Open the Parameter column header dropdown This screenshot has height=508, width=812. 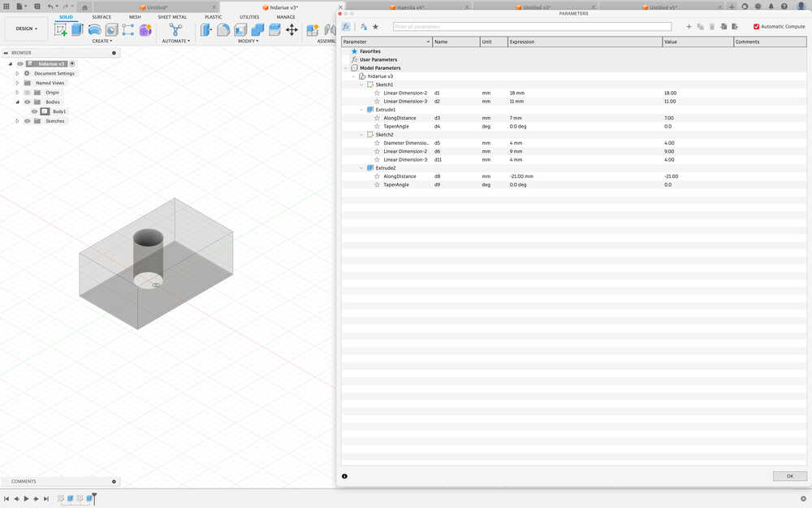pos(428,42)
